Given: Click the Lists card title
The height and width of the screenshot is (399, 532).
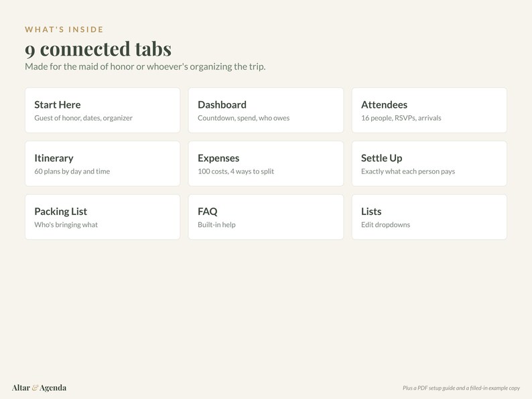Looking at the screenshot, I should point(371,212).
